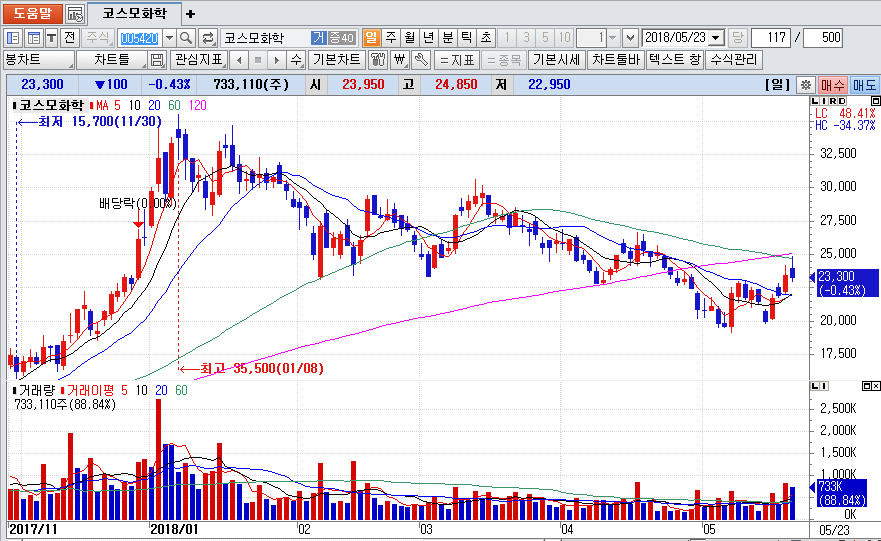Click the won (₩) currency icon
The height and width of the screenshot is (541, 881).
click(x=400, y=59)
